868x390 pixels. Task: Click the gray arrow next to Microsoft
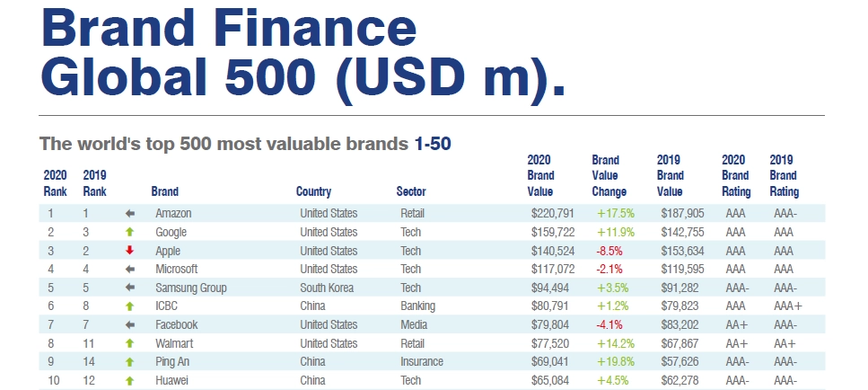[x=130, y=270]
